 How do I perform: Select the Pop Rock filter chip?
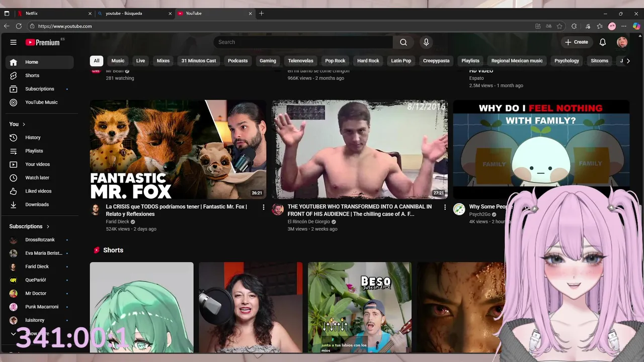pyautogui.click(x=335, y=61)
